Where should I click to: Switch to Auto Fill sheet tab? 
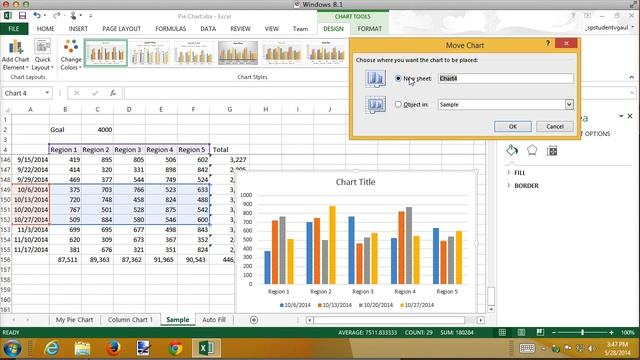214,320
